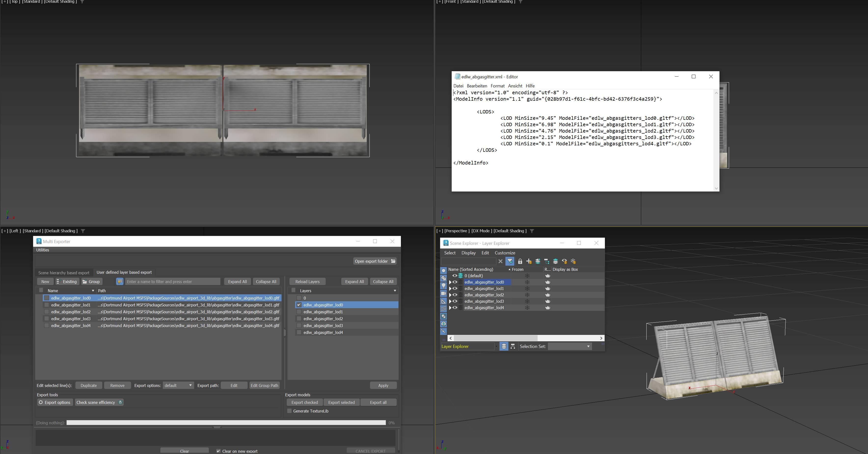The image size is (868, 454).
Task: Click Sort by Hierarchy icon at bottom
Action: [513, 346]
